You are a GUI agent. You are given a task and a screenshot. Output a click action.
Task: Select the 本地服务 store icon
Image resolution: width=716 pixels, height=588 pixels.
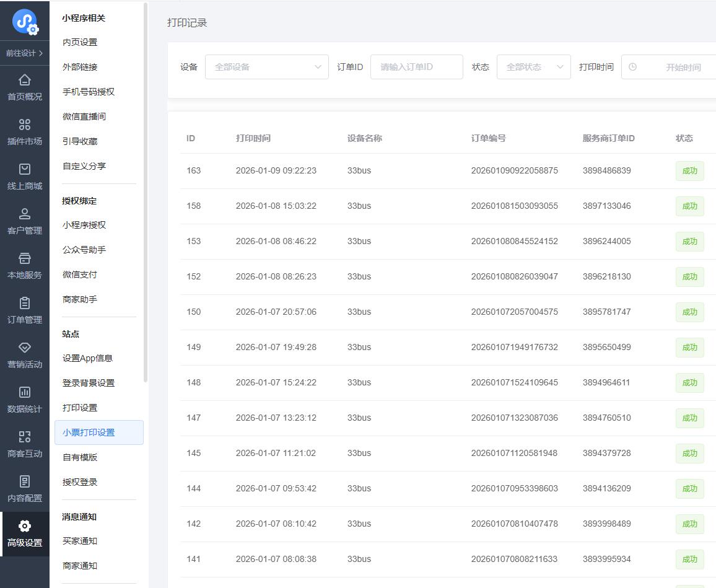(25, 258)
